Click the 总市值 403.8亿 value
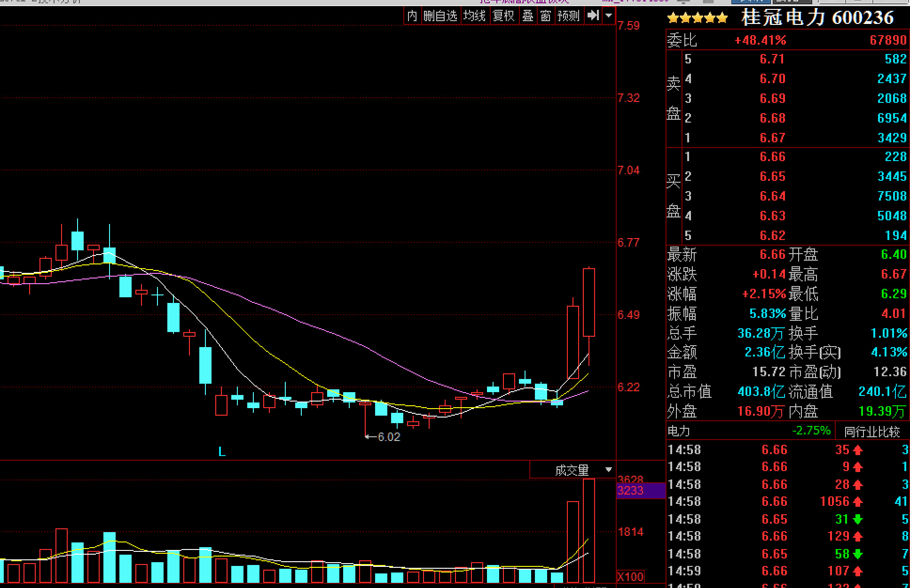The width and height of the screenshot is (910, 588). (x=761, y=392)
